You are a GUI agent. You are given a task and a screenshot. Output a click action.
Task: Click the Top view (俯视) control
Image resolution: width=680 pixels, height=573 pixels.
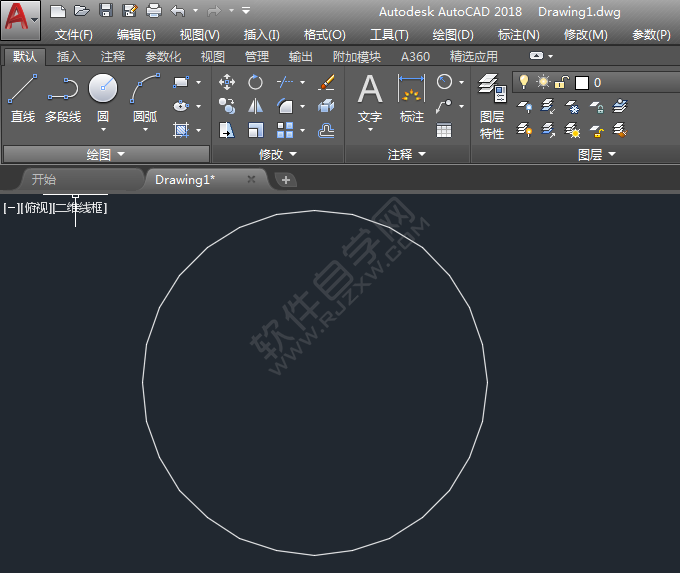coord(36,208)
